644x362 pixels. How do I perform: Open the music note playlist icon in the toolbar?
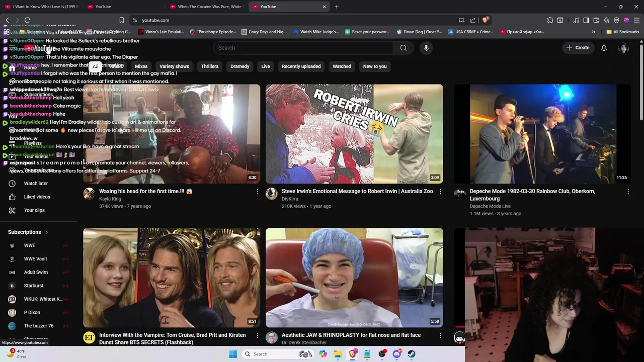[x=576, y=20]
